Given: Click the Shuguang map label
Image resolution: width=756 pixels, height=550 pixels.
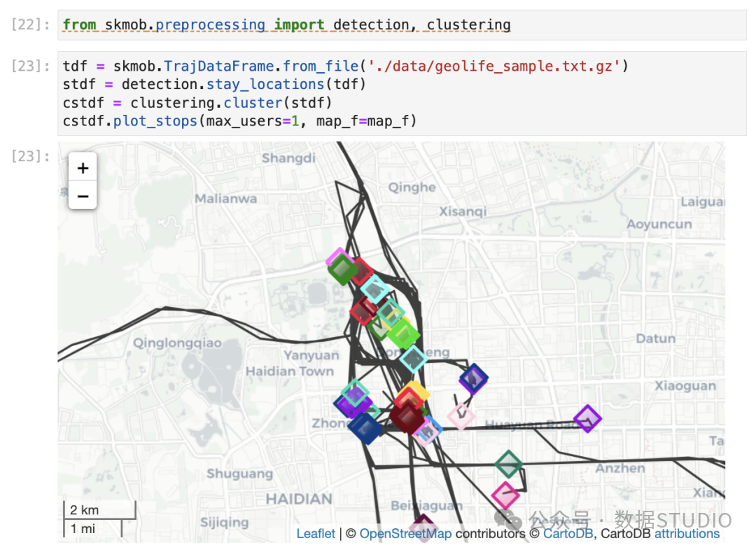Looking at the screenshot, I should click(x=239, y=474).
